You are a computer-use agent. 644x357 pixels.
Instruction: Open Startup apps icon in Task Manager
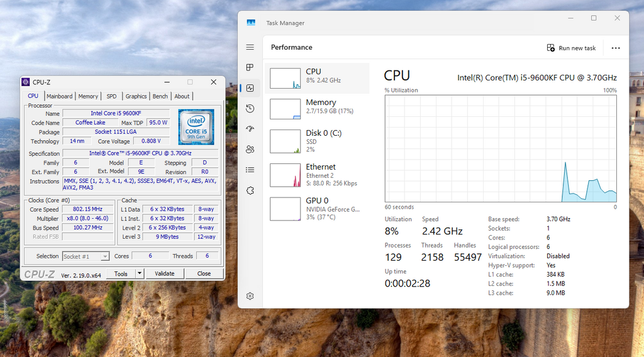[250, 129]
